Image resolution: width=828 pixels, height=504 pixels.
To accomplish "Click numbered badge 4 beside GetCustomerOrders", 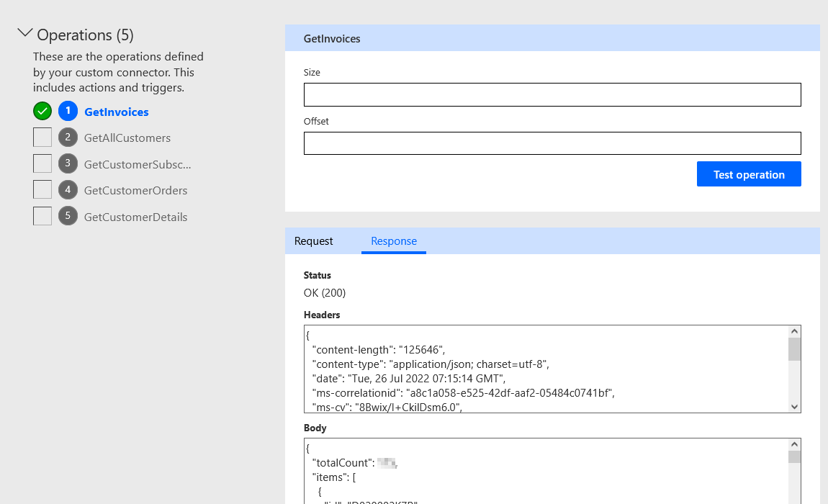I will click(x=68, y=189).
